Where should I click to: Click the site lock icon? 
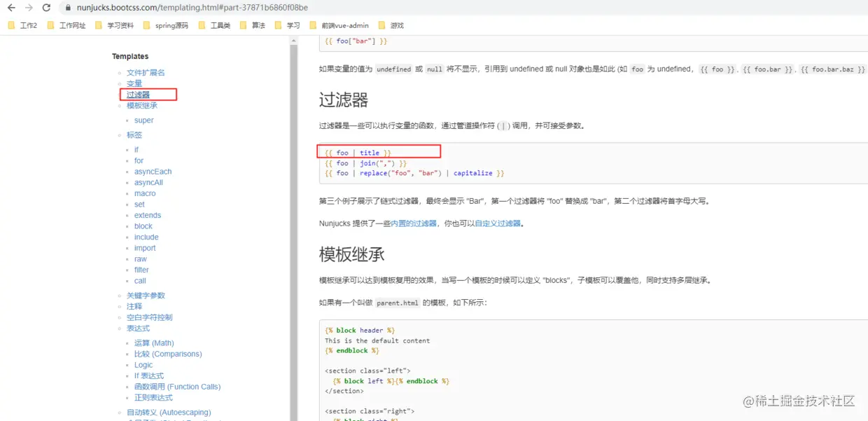pos(67,8)
